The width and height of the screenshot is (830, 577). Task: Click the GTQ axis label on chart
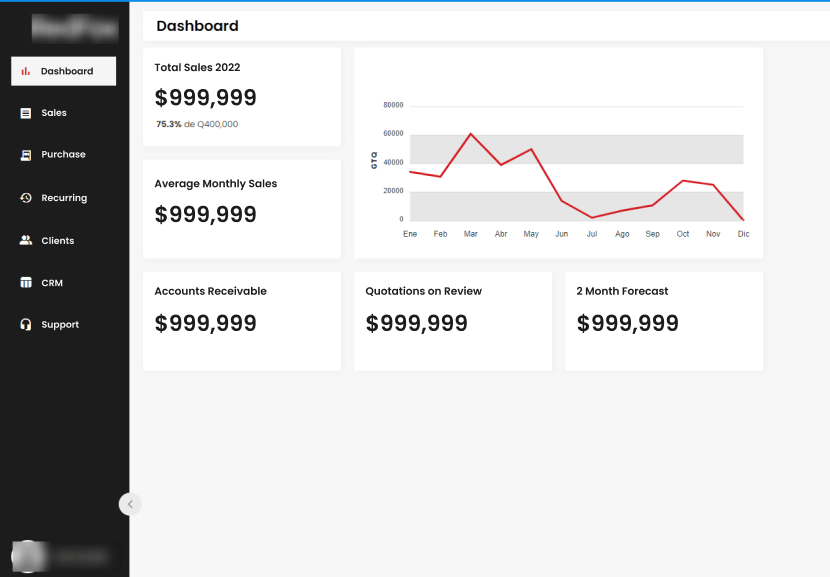point(374,160)
